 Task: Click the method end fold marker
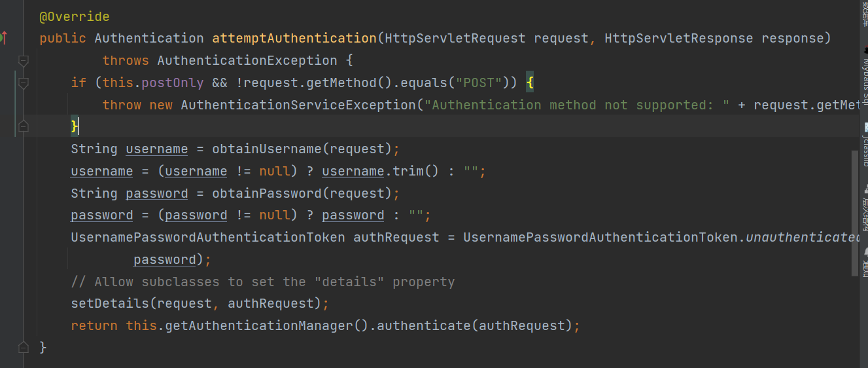tap(24, 346)
